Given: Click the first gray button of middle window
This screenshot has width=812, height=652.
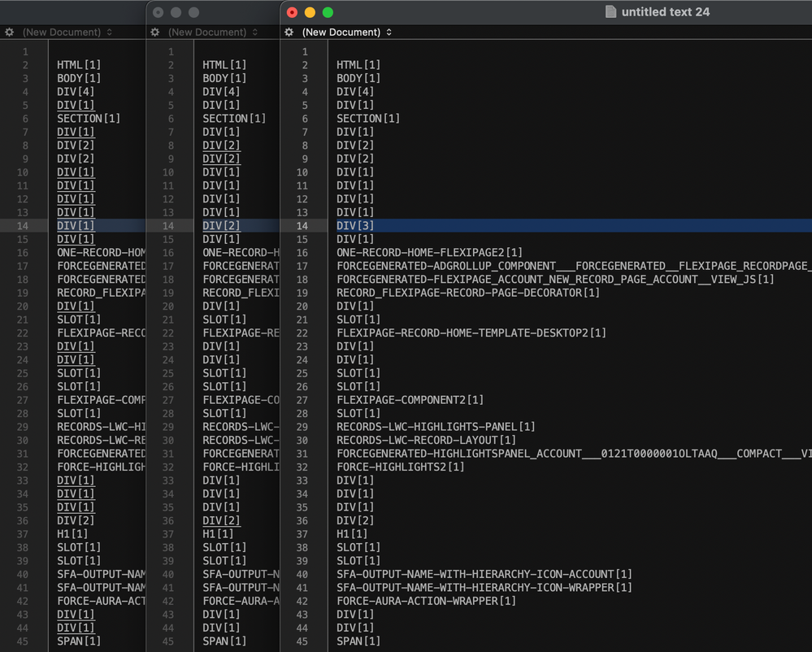Looking at the screenshot, I should [x=158, y=12].
